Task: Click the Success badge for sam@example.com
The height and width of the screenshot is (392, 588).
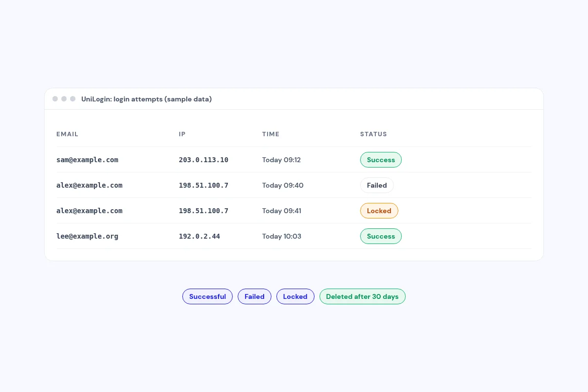Action: tap(381, 160)
